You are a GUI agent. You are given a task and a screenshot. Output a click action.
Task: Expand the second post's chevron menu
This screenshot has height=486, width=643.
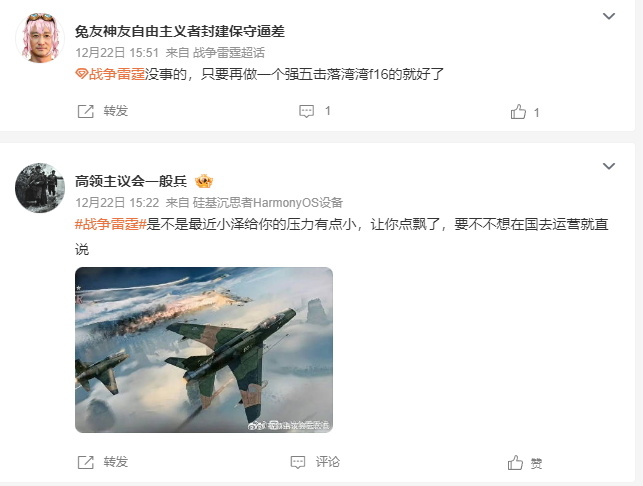coord(609,166)
